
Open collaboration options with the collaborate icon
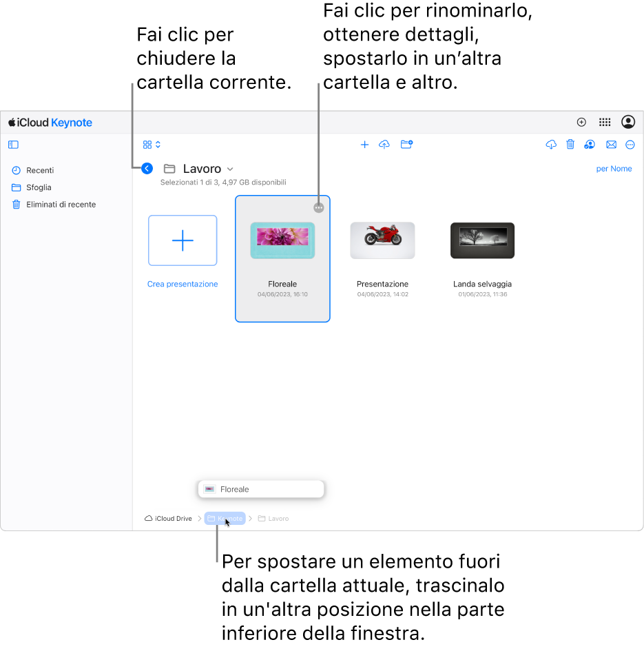(x=589, y=145)
